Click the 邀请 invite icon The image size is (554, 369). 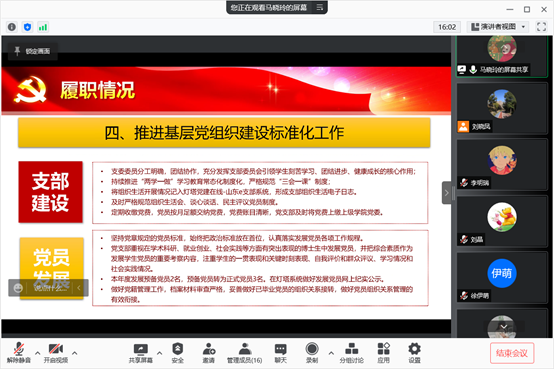click(208, 353)
